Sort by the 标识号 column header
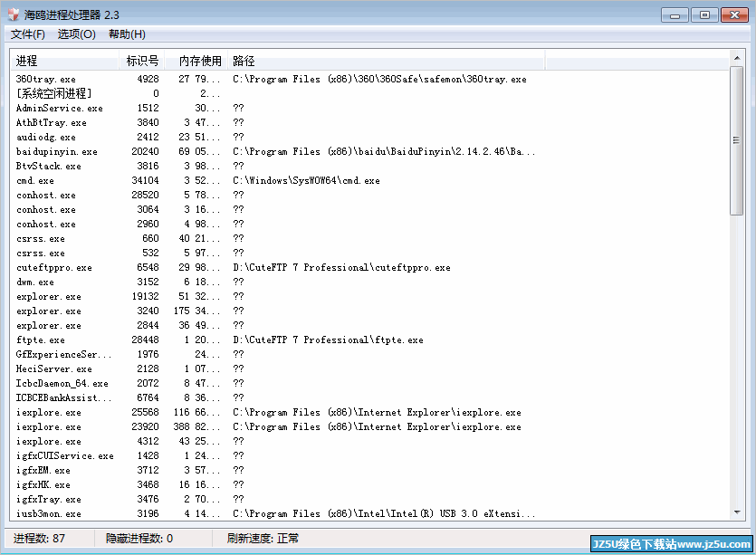The width and height of the screenshot is (756, 555). point(142,61)
